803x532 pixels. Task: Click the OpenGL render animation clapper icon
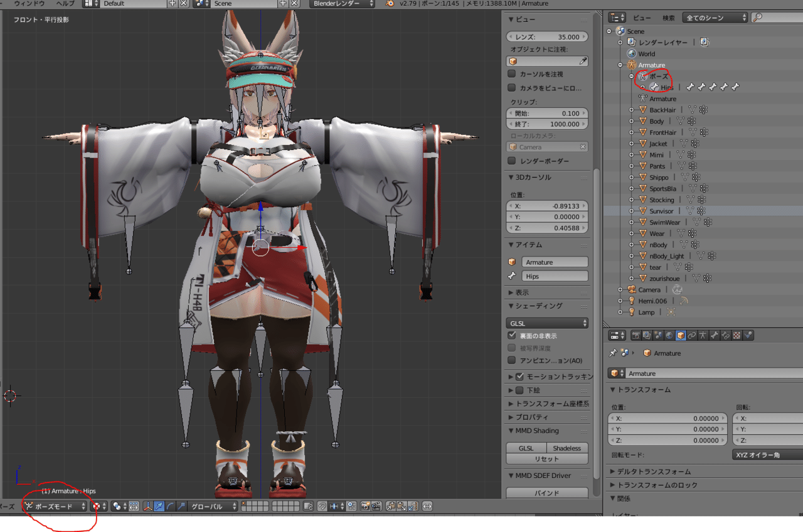coord(376,506)
